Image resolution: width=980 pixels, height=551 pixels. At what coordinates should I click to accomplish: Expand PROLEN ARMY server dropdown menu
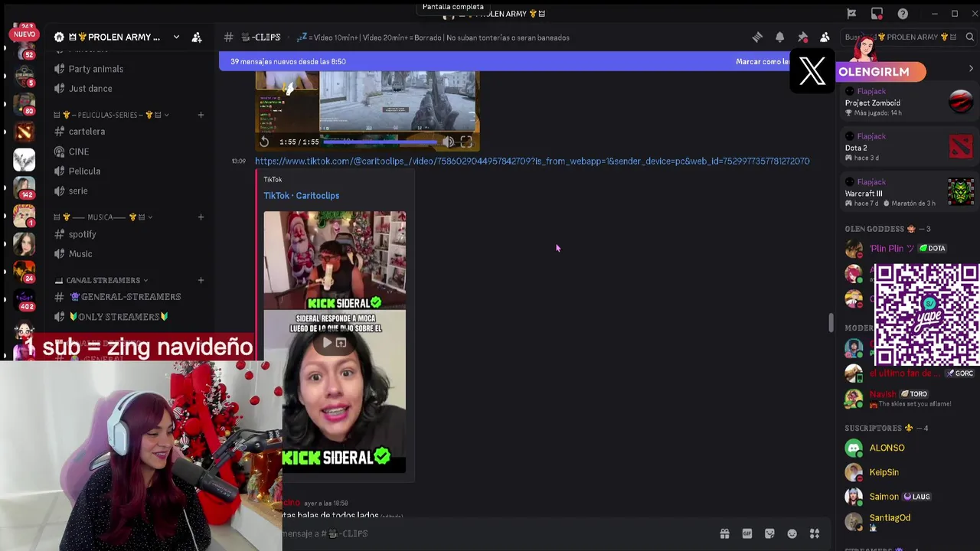coord(176,37)
